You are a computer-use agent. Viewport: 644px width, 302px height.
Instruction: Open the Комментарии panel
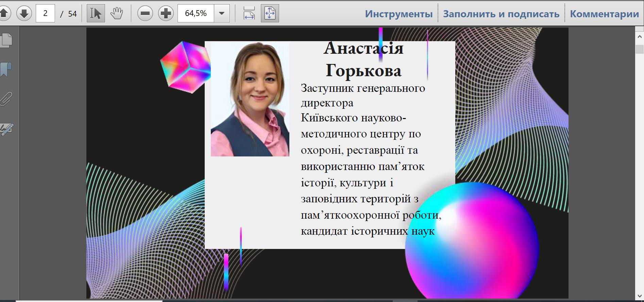pyautogui.click(x=604, y=14)
